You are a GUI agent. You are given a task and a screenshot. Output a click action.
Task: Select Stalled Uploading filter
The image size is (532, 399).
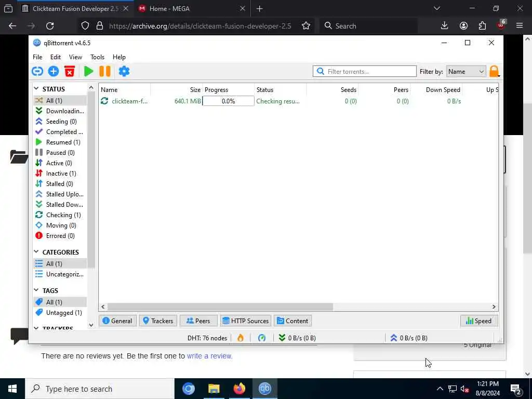(x=60, y=194)
